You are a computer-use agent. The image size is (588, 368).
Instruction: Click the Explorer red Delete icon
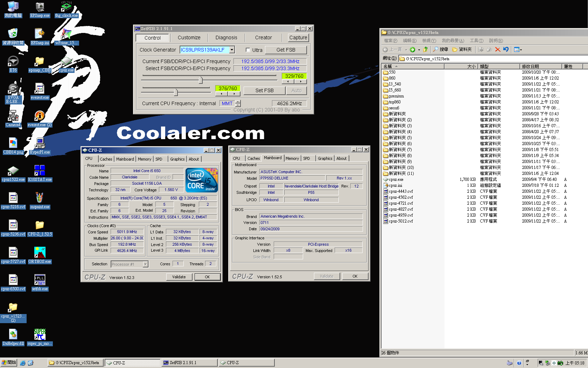coord(497,49)
